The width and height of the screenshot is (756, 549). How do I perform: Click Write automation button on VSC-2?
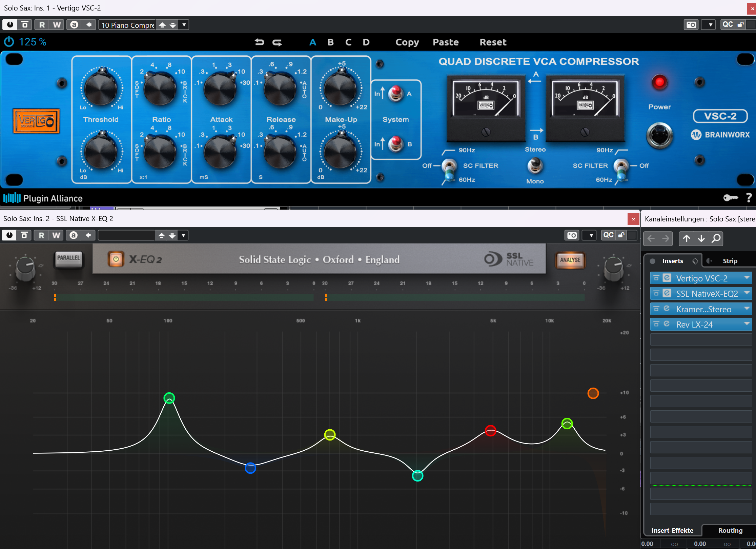pyautogui.click(x=57, y=25)
